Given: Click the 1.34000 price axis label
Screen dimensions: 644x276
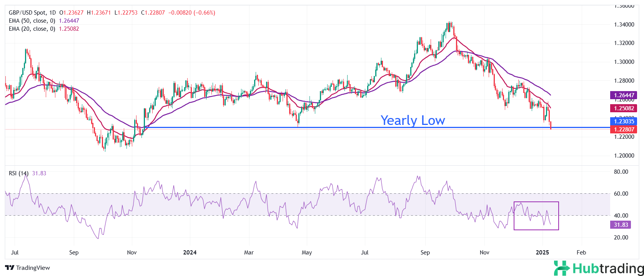Looking at the screenshot, I should click(x=624, y=25).
